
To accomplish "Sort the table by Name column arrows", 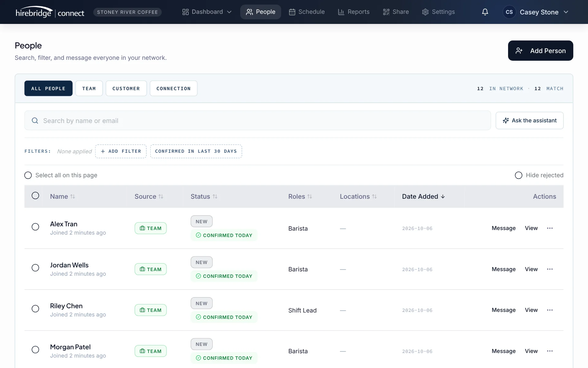I will [73, 197].
